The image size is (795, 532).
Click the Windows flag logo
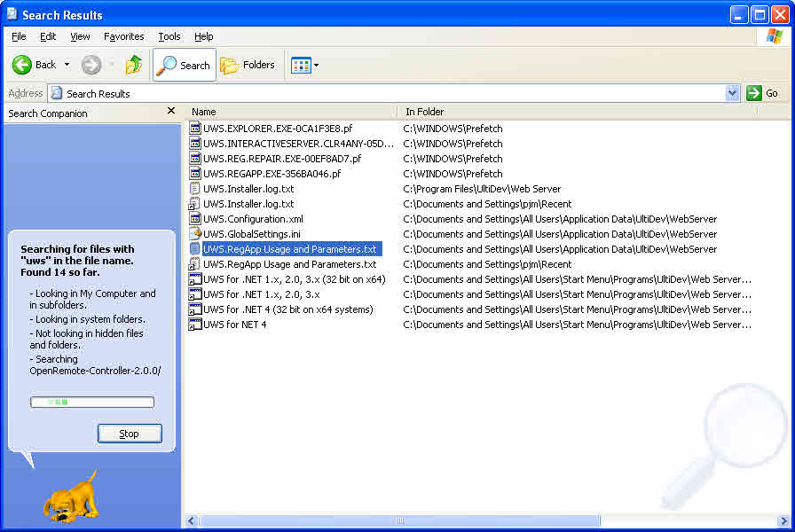point(775,36)
